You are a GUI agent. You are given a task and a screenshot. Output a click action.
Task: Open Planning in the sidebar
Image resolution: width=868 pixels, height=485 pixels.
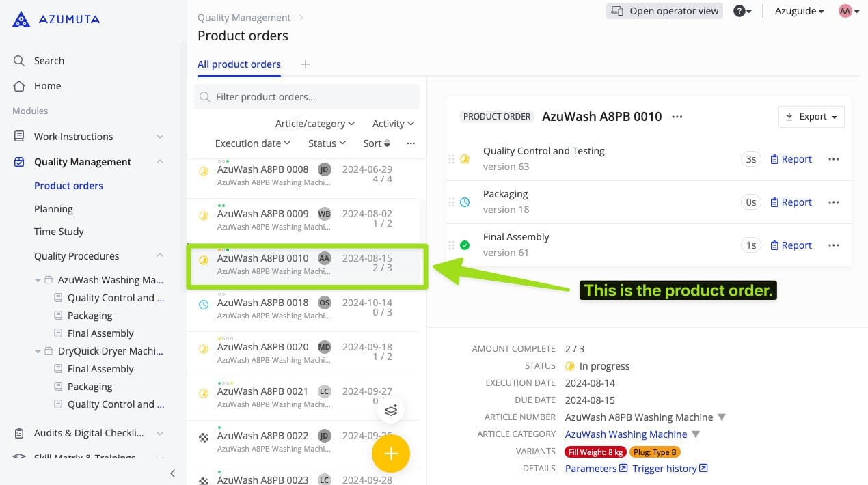pos(53,209)
